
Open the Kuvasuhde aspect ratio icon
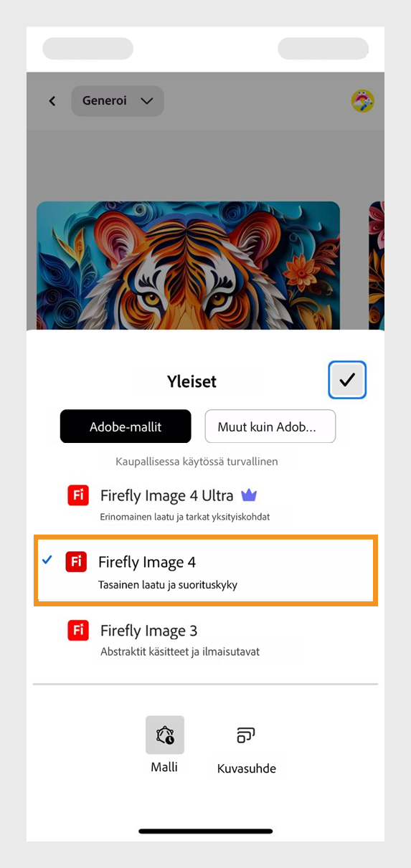click(x=246, y=735)
